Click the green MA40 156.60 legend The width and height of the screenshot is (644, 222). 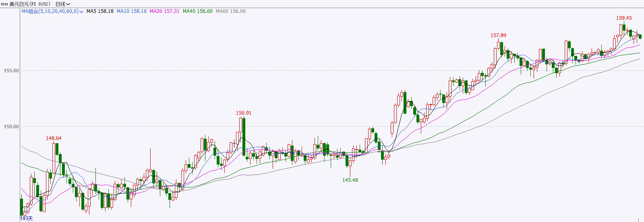click(197, 11)
